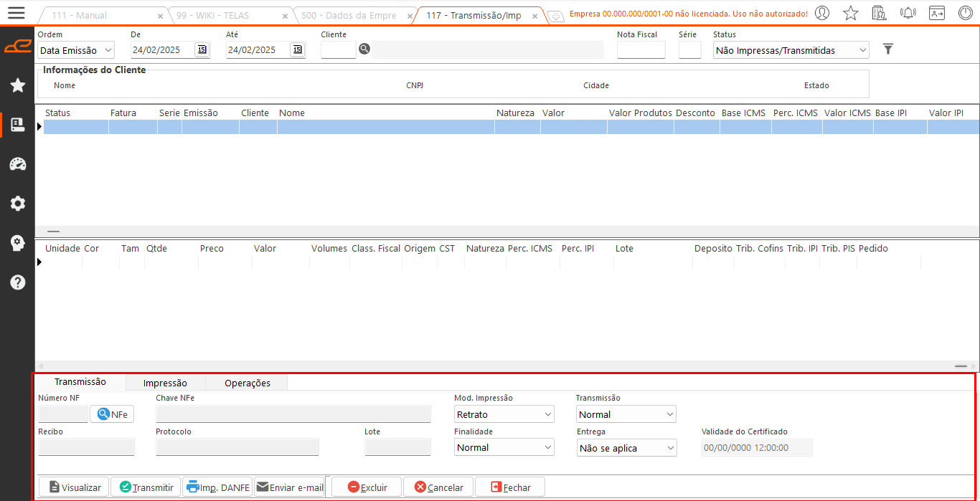This screenshot has width=980, height=501.
Task: Expand the Ordem dropdown
Action: [76, 50]
